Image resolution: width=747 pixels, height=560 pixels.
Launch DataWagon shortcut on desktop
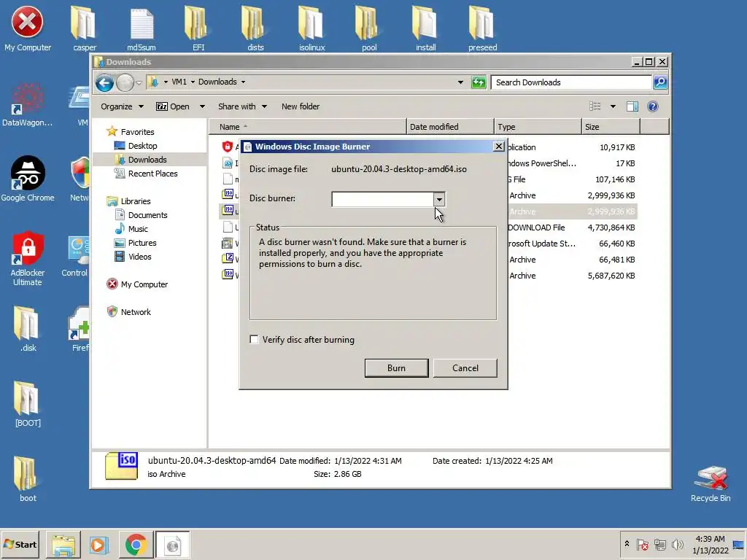[x=27, y=104]
